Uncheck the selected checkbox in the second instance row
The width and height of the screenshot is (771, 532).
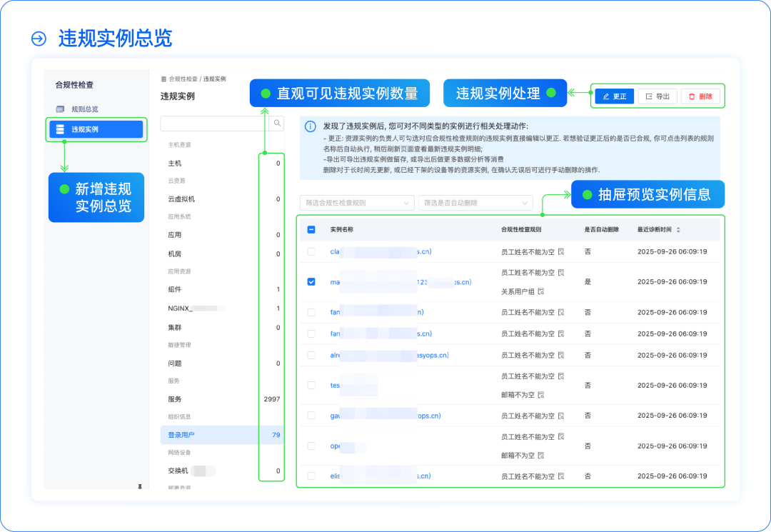pyautogui.click(x=311, y=281)
